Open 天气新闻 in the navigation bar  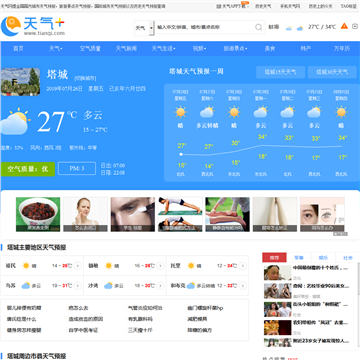point(126,49)
